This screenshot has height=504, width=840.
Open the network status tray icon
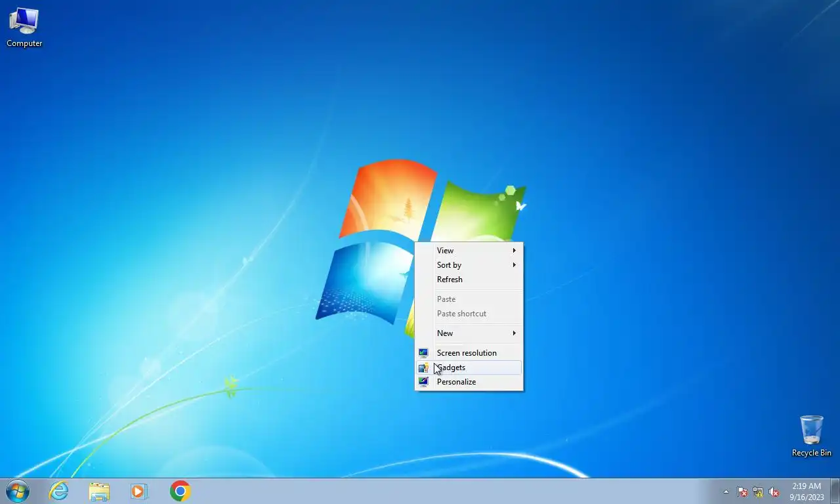pos(758,492)
